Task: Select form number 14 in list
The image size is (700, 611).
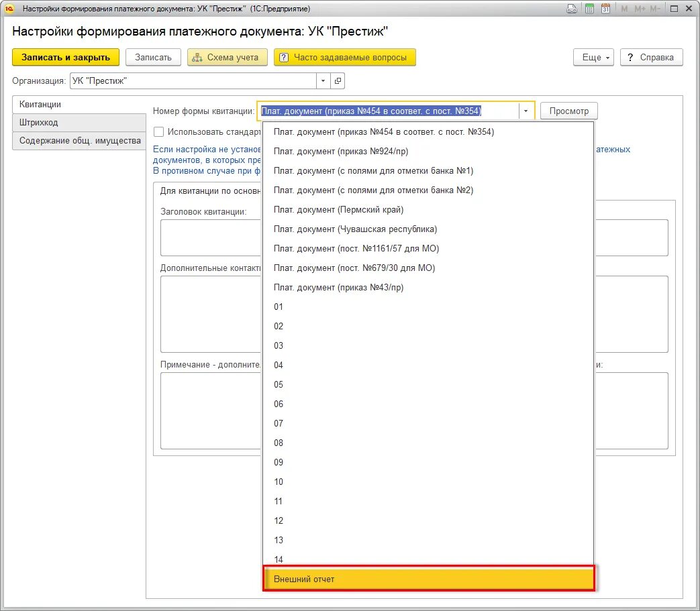Action: (429, 559)
